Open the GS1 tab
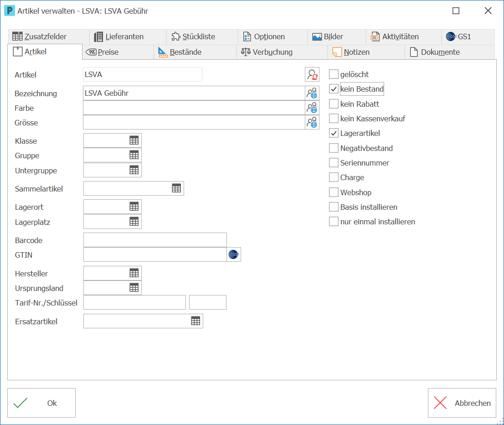 pos(468,36)
